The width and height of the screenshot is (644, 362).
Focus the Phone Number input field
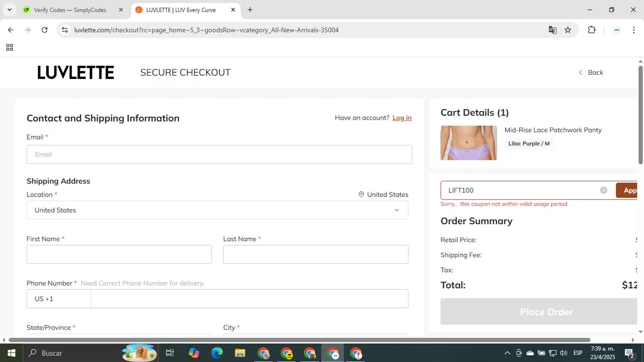click(x=249, y=299)
